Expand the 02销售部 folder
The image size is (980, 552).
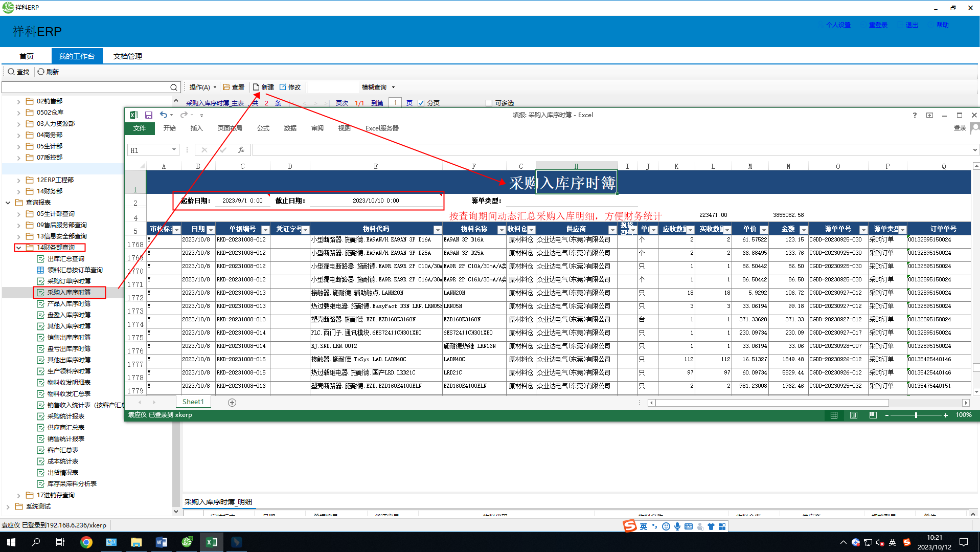19,101
